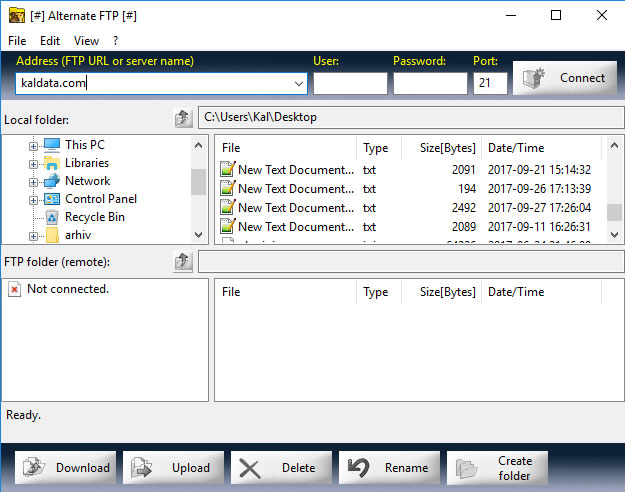Click the Control Panel icon
Image resolution: width=625 pixels, height=492 pixels.
click(52, 199)
